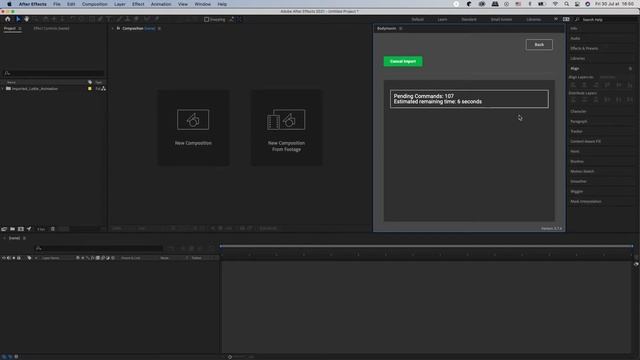The width and height of the screenshot is (640, 360).
Task: Switch to the Project tab
Action: click(10, 29)
